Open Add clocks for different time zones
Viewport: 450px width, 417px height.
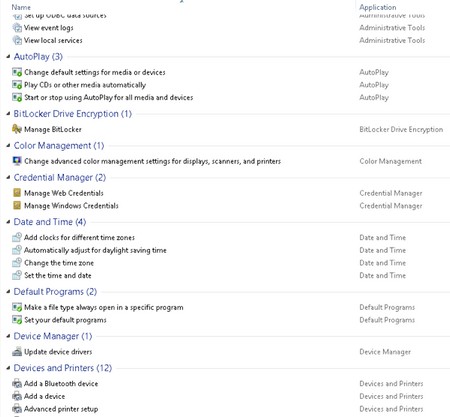pos(79,237)
